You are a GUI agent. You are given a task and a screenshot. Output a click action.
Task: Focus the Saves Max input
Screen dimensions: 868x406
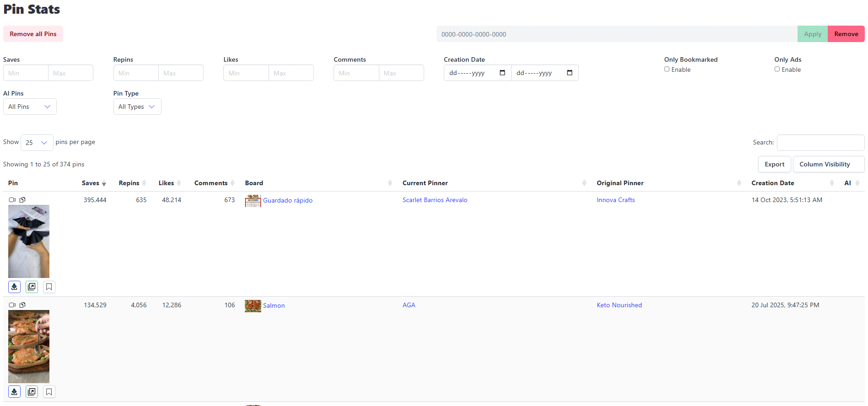[70, 73]
